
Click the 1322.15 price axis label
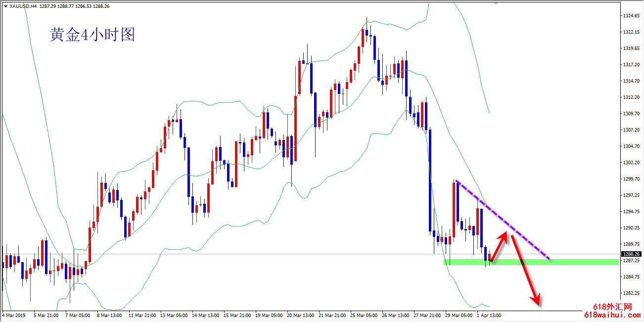(x=631, y=32)
